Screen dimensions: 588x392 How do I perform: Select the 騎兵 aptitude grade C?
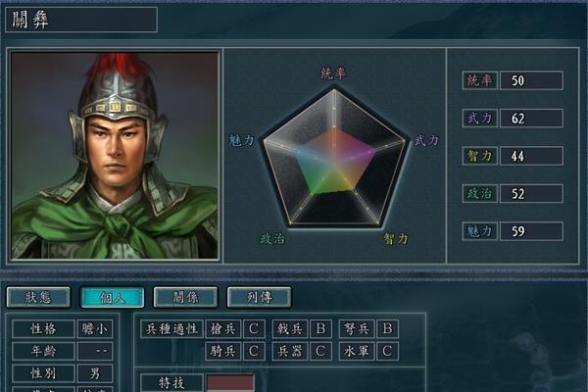[x=254, y=351]
